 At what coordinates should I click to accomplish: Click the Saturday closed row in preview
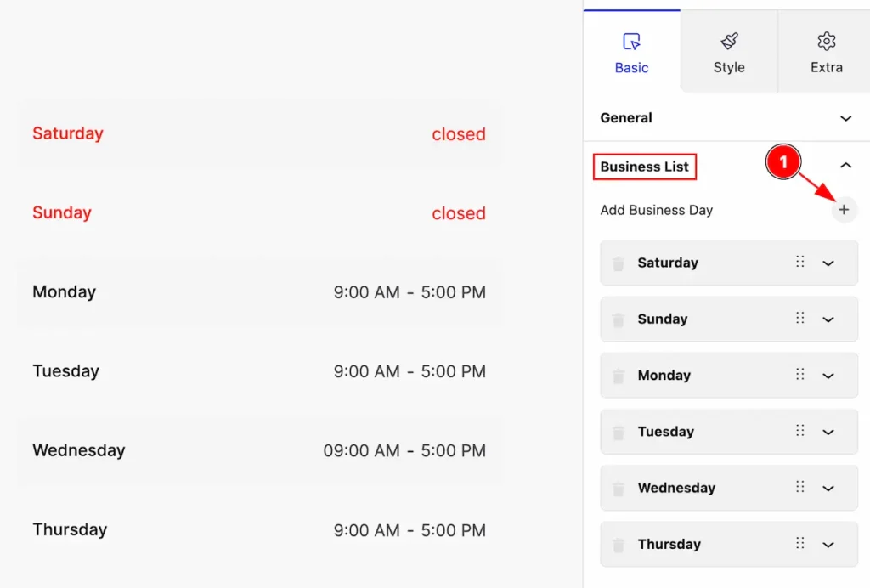[259, 133]
